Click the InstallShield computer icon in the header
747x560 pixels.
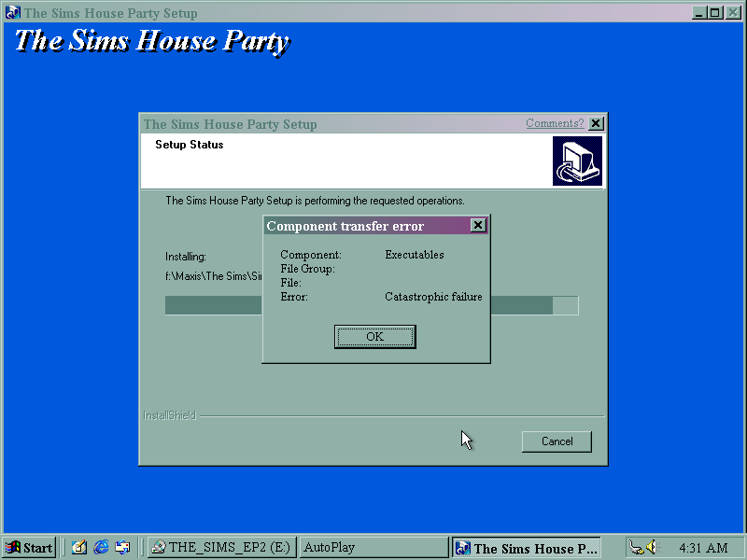click(x=577, y=161)
